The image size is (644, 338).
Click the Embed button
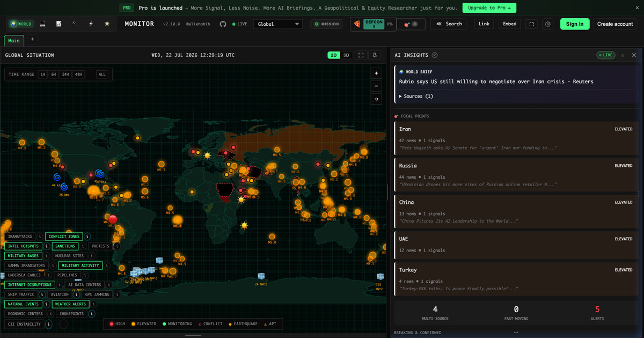pyautogui.click(x=510, y=24)
